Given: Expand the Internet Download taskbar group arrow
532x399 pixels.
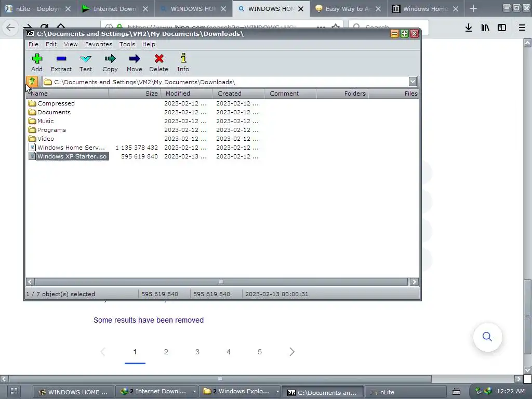Looking at the screenshot, I should [x=194, y=391].
